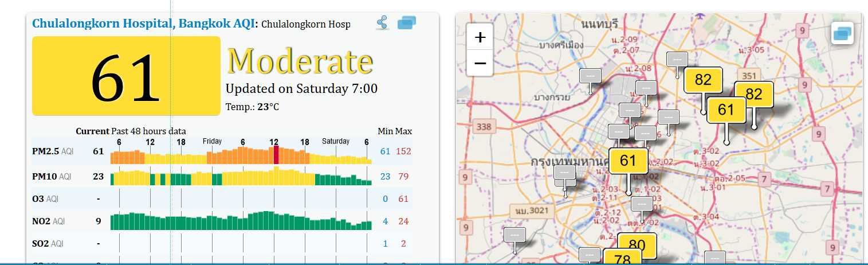Image resolution: width=868 pixels, height=265 pixels.
Task: Open the Chulalongkorn Hospital, Bangkok AQI link
Action: pos(144,24)
